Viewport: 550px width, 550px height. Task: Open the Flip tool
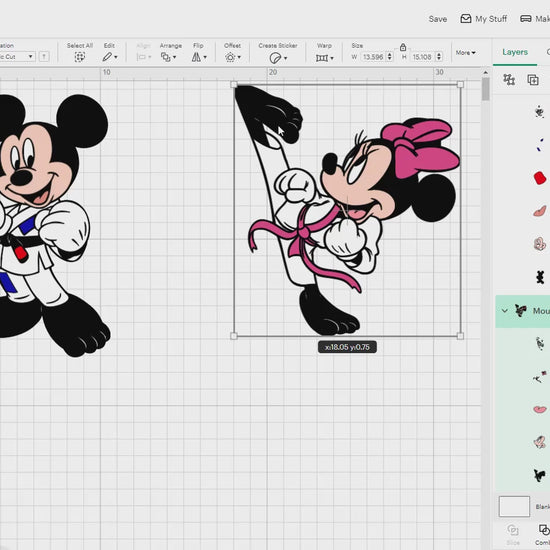199,57
